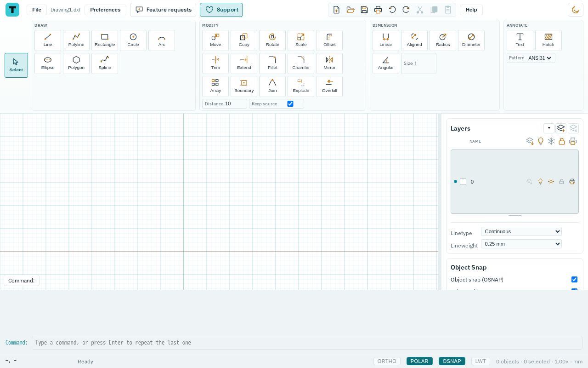Screen dimensions: 588x368
Task: Save drawing with the floppy icon
Action: [x=364, y=10]
